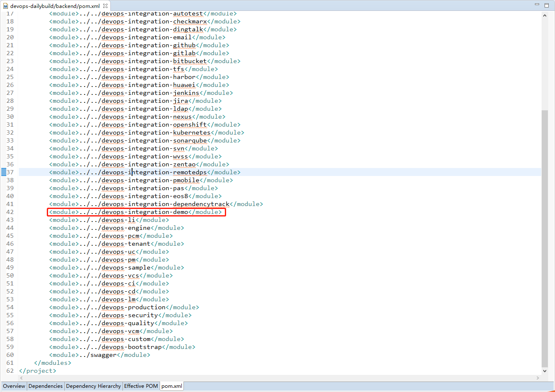Select the pom.xml source tab at bottom
The width and height of the screenshot is (555, 392).
click(172, 386)
